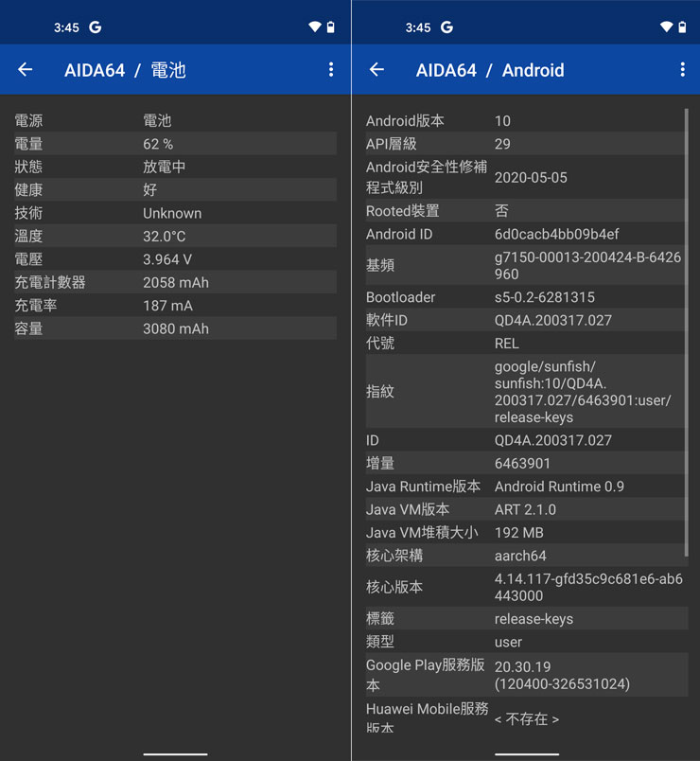Select the security patch 2020-05-05 row
Screen dimensions: 700x761
(527, 177)
